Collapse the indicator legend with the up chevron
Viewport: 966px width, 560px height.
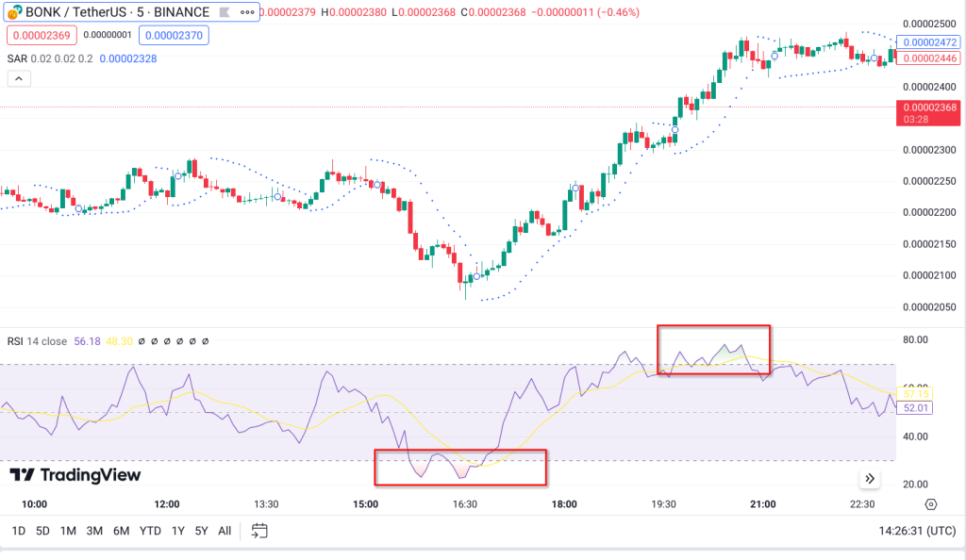click(x=19, y=78)
